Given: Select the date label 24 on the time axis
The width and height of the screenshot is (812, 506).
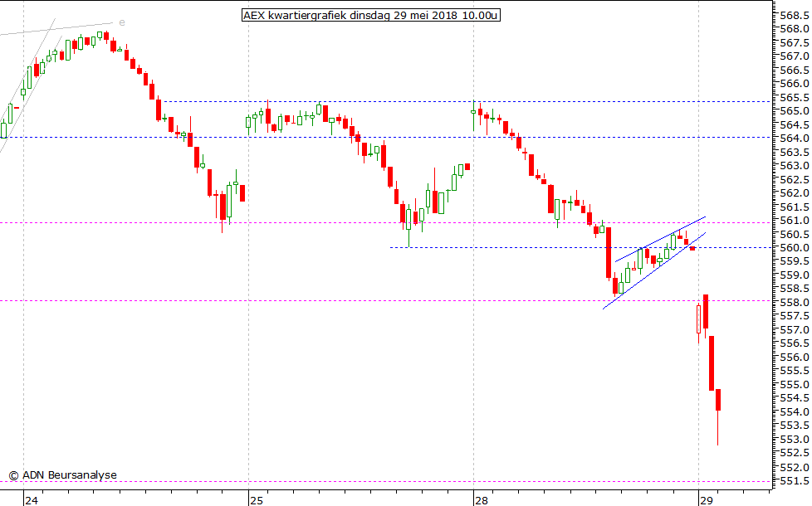Looking at the screenshot, I should point(32,500).
